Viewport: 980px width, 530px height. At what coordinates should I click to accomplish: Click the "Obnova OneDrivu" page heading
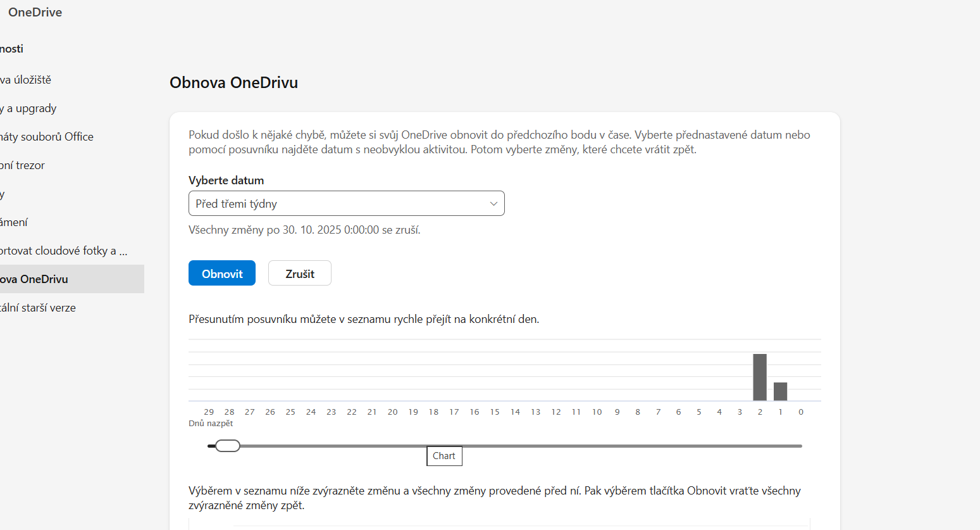[x=233, y=83]
